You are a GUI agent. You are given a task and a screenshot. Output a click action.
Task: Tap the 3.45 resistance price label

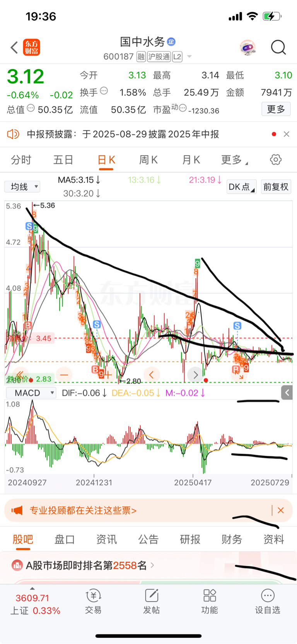44,338
